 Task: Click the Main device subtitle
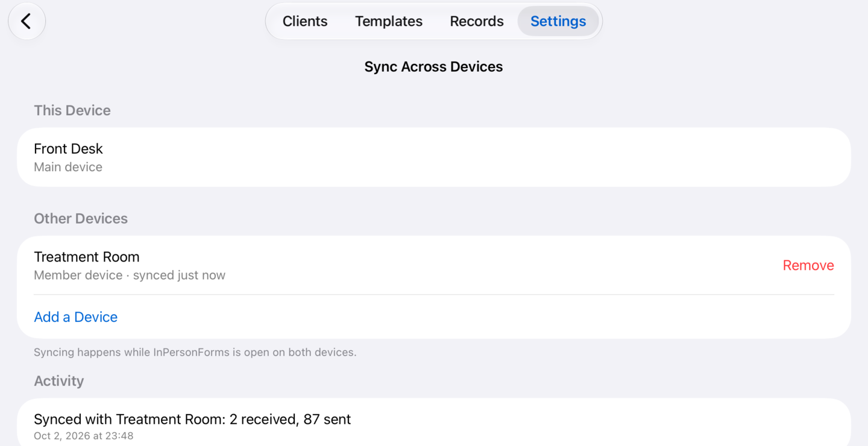(68, 167)
